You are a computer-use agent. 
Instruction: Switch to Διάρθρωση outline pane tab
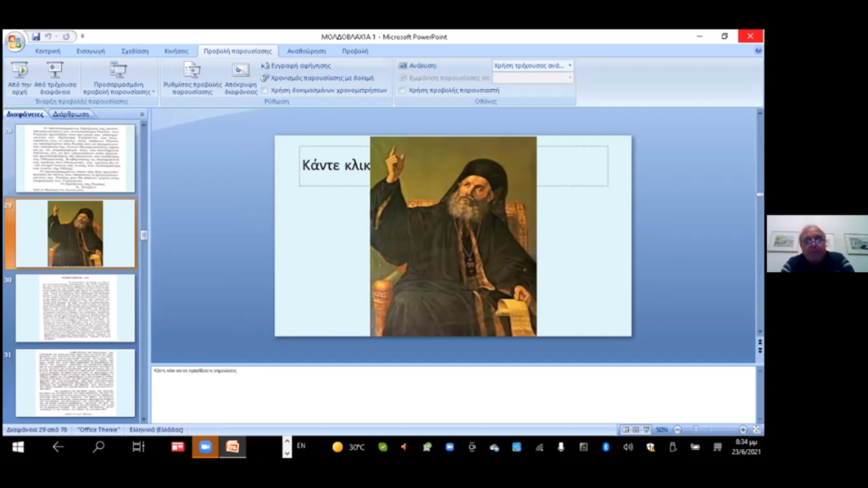(x=71, y=114)
